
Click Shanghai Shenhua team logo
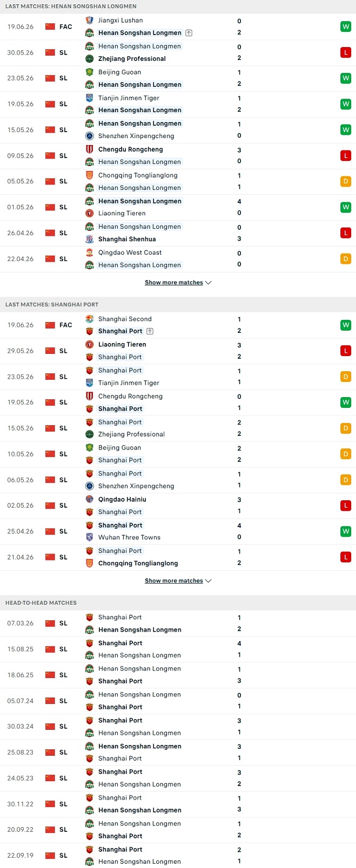pyautogui.click(x=90, y=240)
